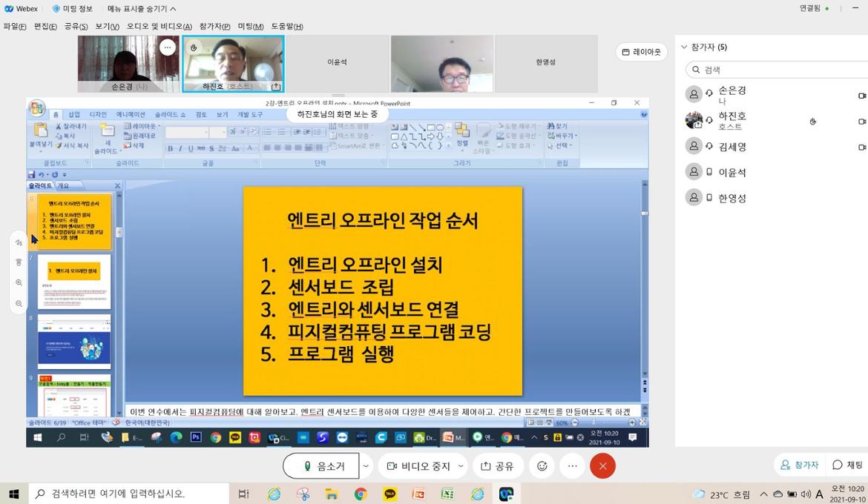Click the video camera icon next to 김세영
The image size is (868, 504).
pyautogui.click(x=862, y=147)
